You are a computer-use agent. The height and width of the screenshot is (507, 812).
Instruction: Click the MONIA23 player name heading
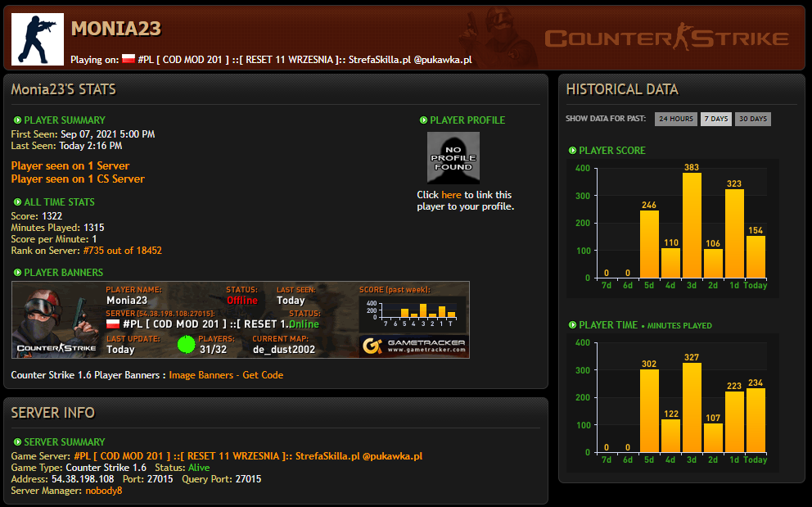tap(116, 29)
